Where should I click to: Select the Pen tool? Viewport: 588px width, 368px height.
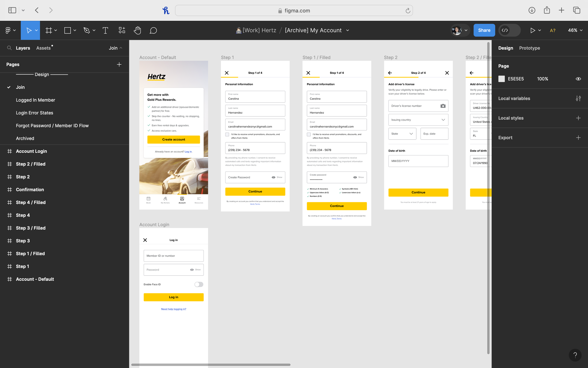[87, 30]
